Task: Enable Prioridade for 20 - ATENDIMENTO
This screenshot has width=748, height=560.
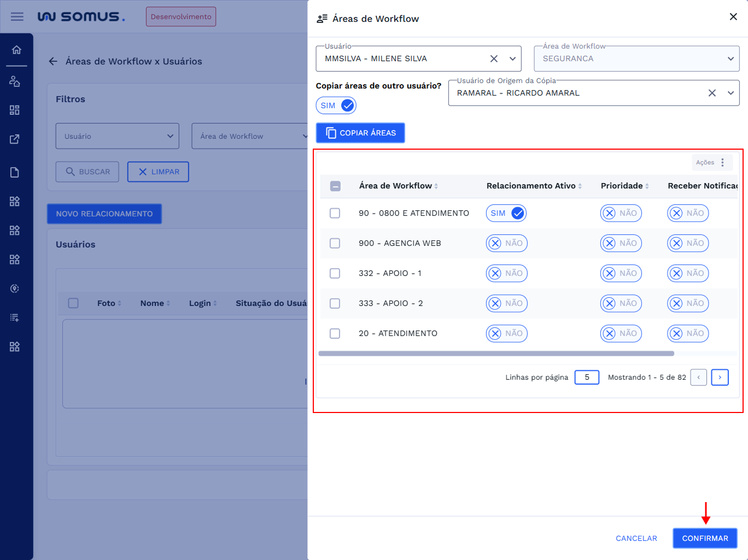Action: [x=621, y=333]
